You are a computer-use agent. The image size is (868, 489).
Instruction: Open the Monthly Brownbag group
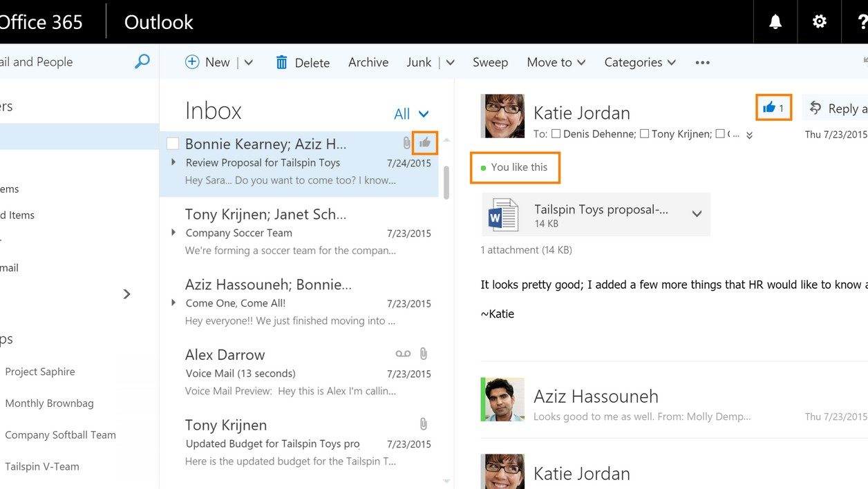[x=50, y=403]
